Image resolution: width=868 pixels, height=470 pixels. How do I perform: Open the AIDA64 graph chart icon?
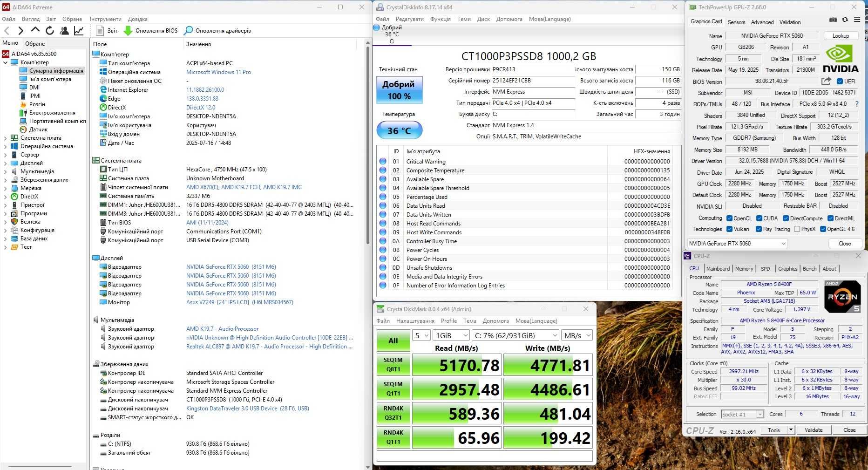[x=79, y=31]
